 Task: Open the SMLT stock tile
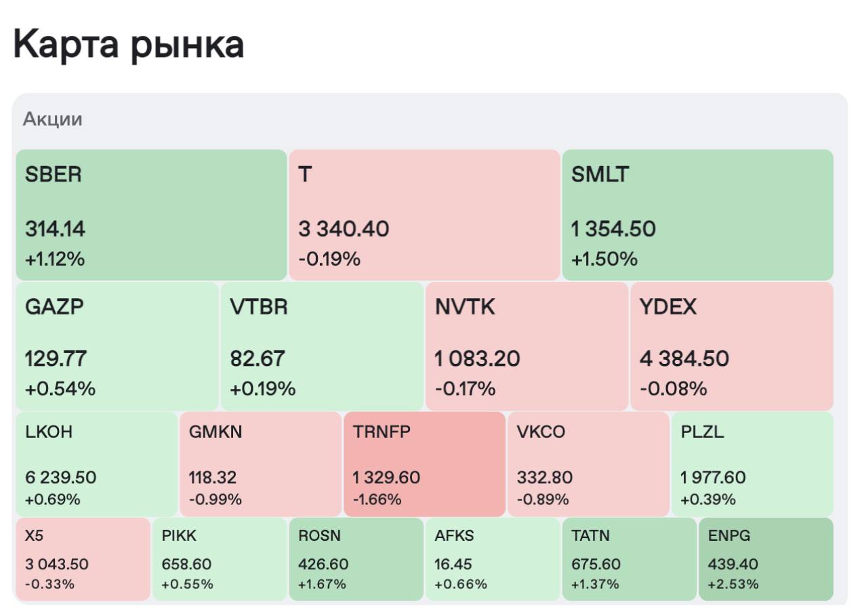[697, 214]
